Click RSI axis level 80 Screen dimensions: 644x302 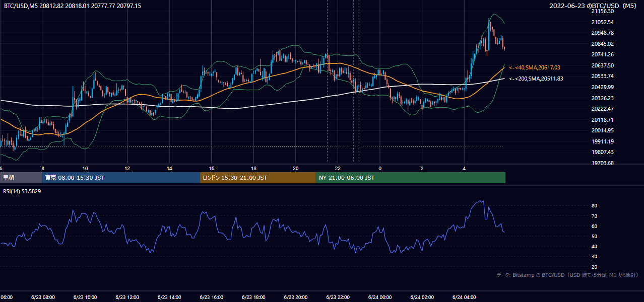click(x=595, y=206)
